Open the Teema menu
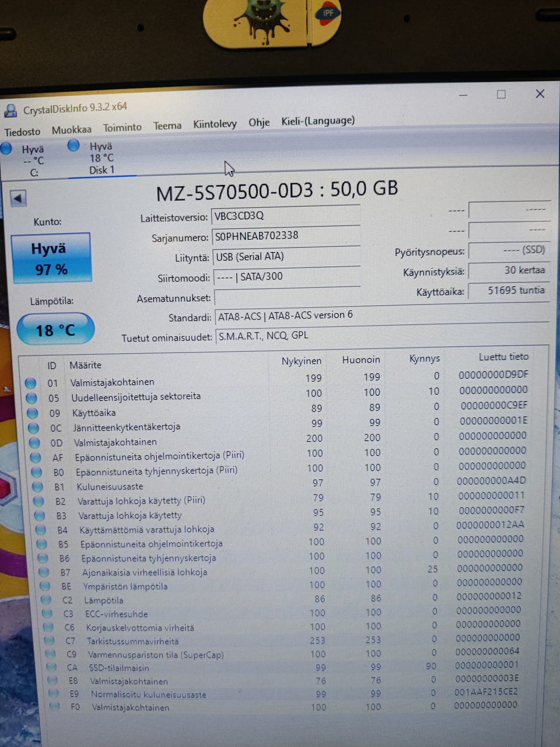The image size is (560, 747). coord(167,126)
